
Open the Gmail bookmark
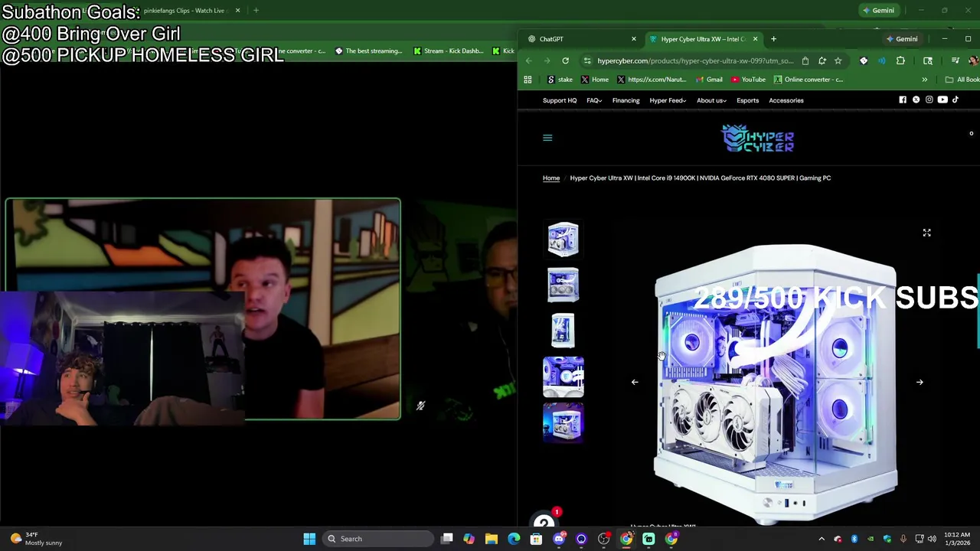[x=709, y=80]
